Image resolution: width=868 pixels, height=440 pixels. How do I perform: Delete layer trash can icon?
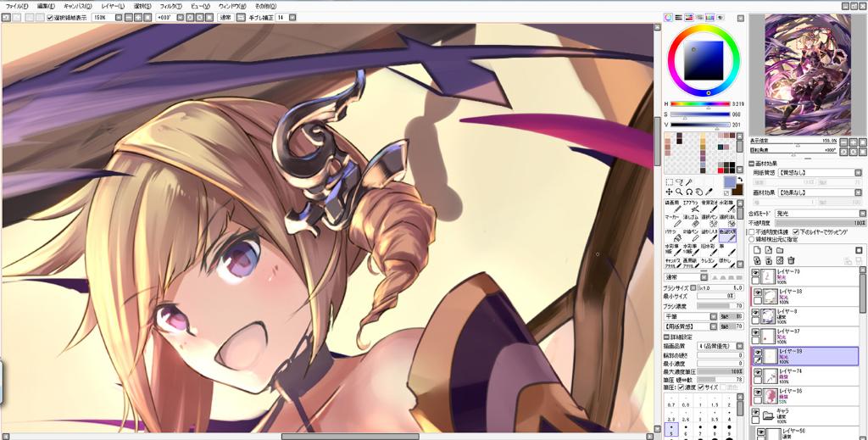791,260
